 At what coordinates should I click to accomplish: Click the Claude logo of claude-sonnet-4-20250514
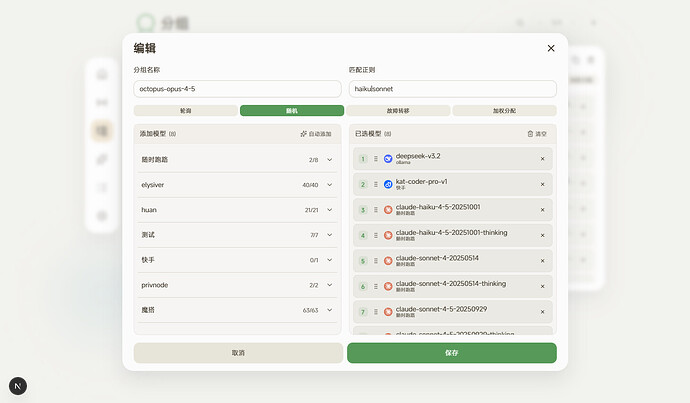pyautogui.click(x=388, y=261)
